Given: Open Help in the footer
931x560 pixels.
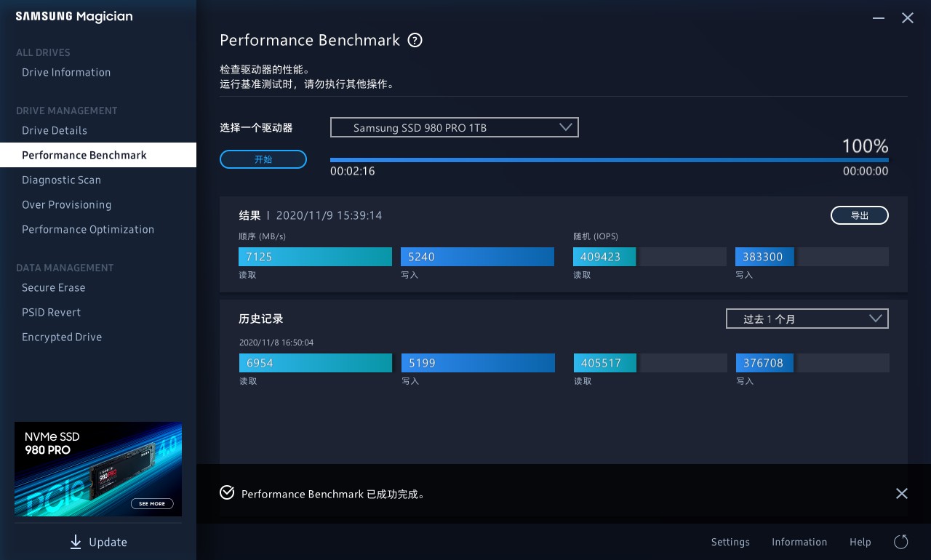Looking at the screenshot, I should pyautogui.click(x=860, y=542).
